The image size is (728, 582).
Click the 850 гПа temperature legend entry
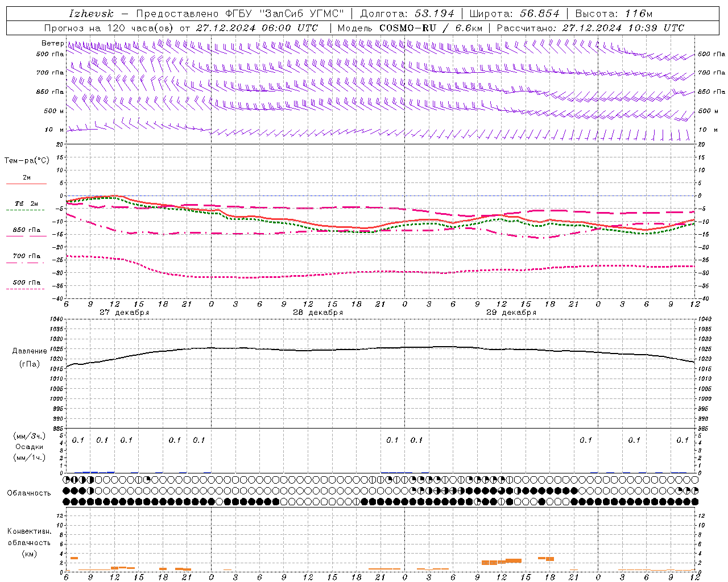point(27,230)
